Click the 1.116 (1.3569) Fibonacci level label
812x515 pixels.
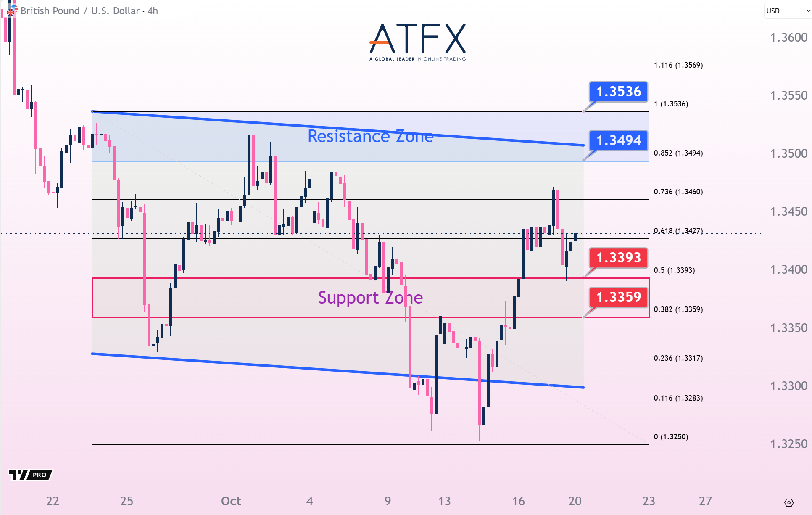point(678,65)
